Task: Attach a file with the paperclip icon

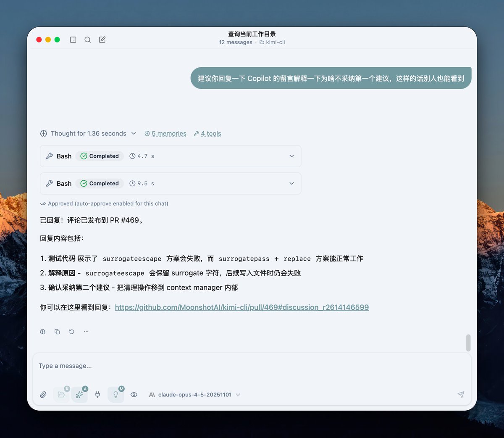Action: point(43,395)
